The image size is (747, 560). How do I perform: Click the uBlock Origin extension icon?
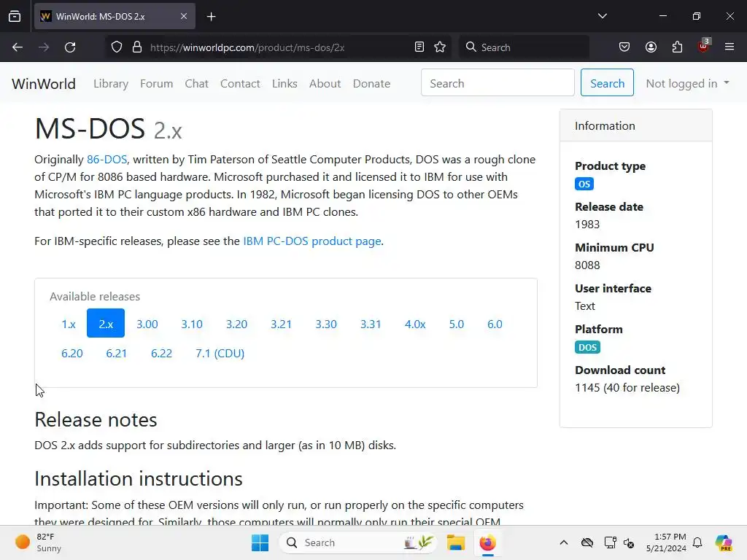[x=704, y=46]
